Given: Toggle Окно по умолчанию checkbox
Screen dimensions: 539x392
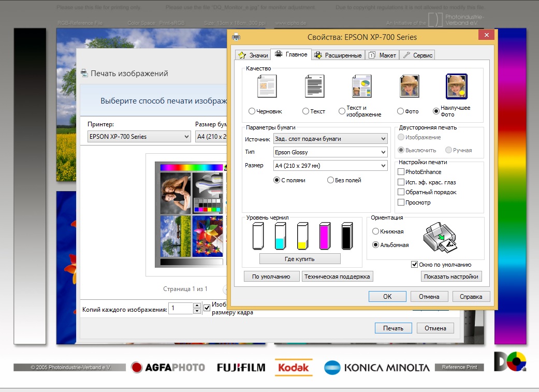Looking at the screenshot, I should [415, 265].
